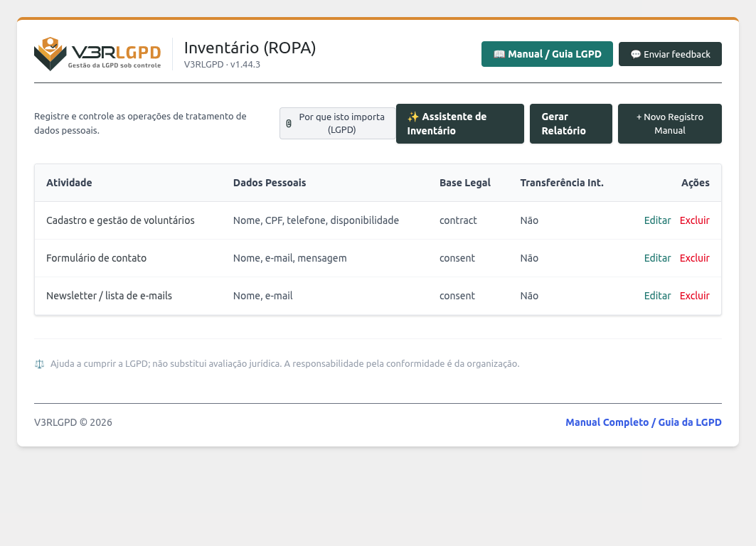756x546 pixels.
Task: Edit the Newsletter / lista de e-mails row
Action: [657, 296]
